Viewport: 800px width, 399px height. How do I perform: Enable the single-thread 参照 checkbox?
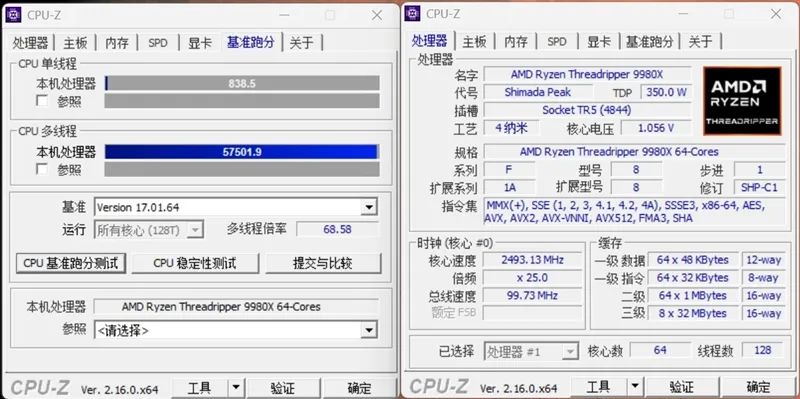pos(42,101)
